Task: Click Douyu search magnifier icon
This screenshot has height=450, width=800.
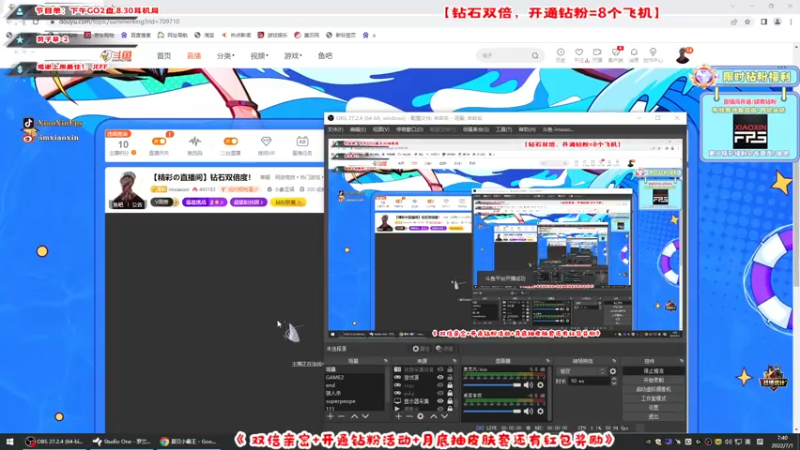Action: point(535,56)
